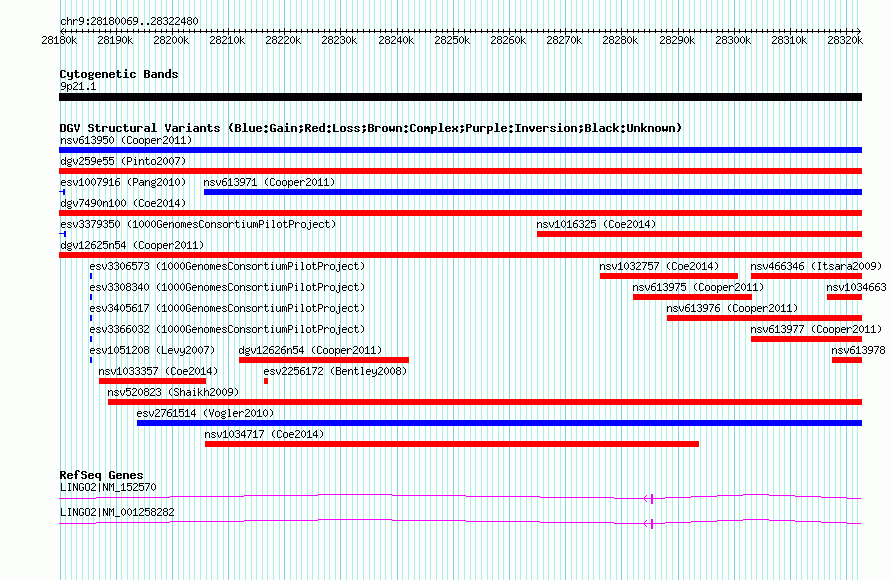Click the LINGO2 NM_001258282 exon marker
This screenshot has width=890, height=580.
point(652,524)
